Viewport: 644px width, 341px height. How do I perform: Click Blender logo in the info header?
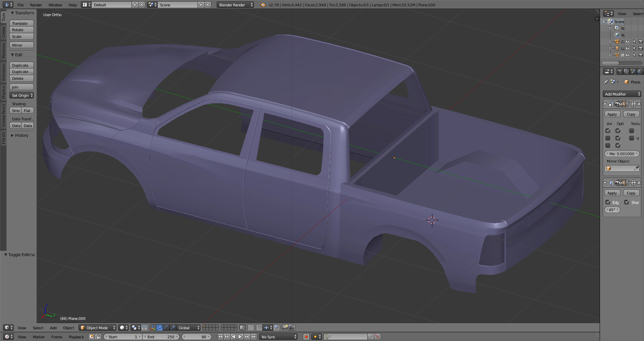coord(263,5)
